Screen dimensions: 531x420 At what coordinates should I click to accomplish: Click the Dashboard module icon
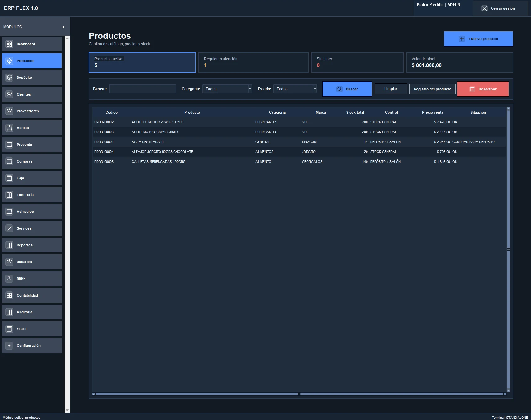click(x=9, y=44)
